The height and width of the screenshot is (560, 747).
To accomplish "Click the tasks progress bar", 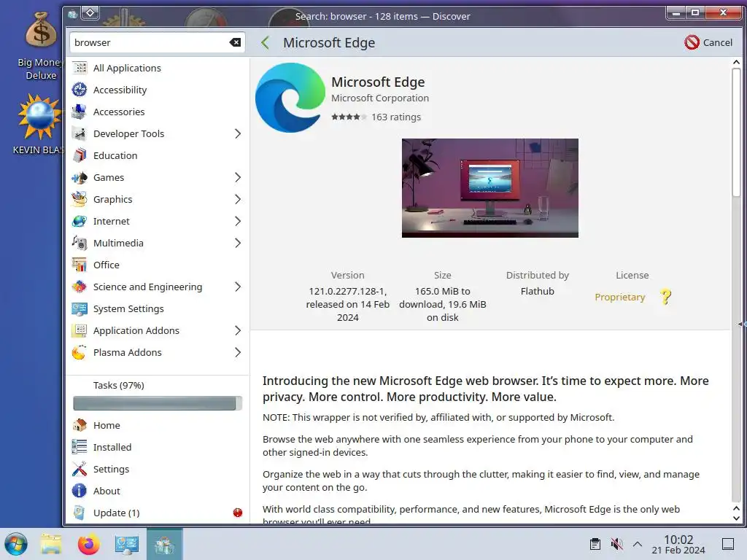I will click(158, 403).
